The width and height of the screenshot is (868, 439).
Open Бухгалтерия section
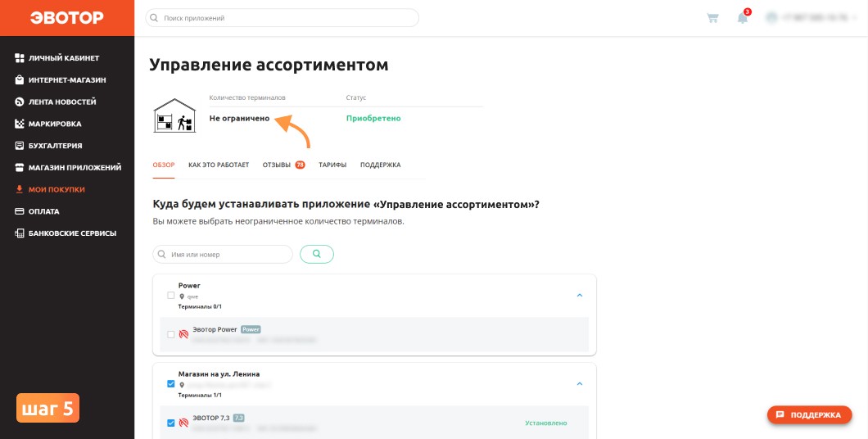[56, 146]
